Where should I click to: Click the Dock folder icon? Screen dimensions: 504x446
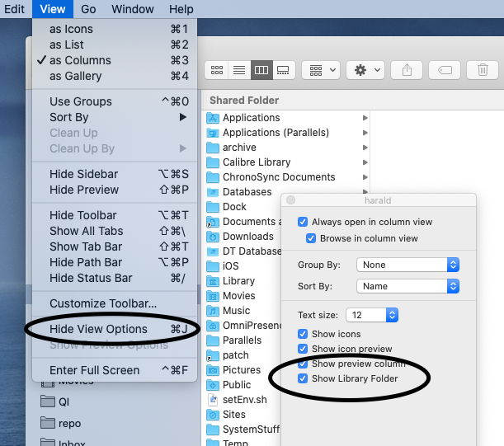click(213, 207)
